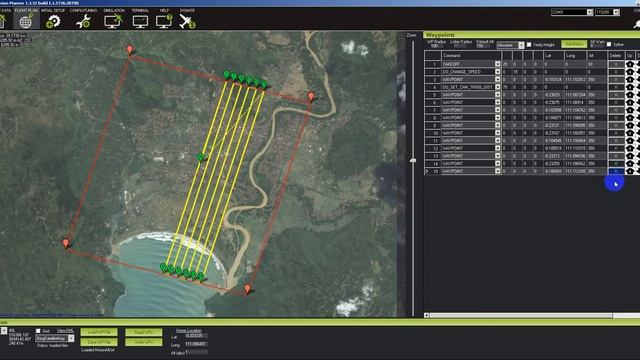Open the Absolute altitude mode dropdown

tap(521, 45)
